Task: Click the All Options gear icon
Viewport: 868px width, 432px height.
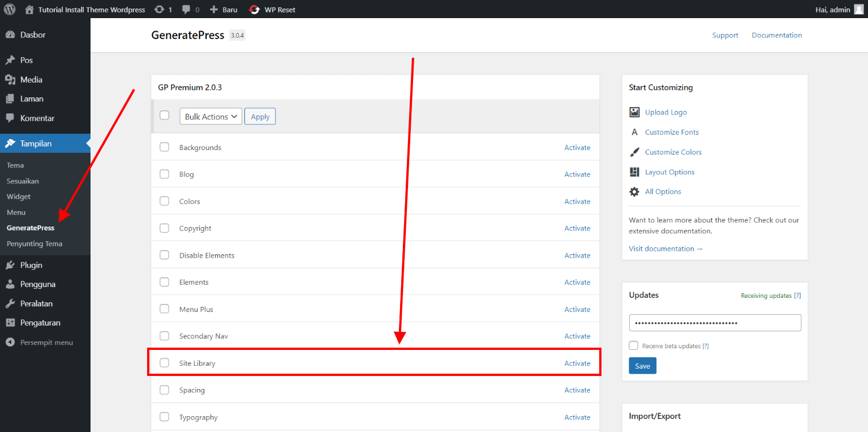Action: (634, 191)
